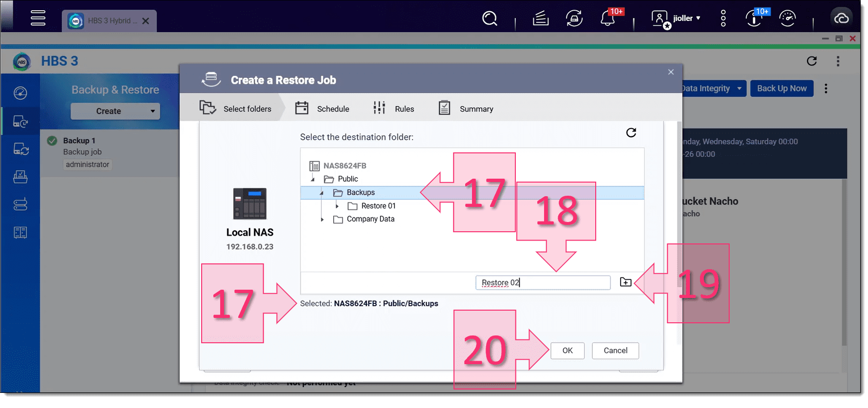The width and height of the screenshot is (868, 408).
Task: Switch to the HBS 3 Hybrid taskbar tab
Action: point(109,21)
